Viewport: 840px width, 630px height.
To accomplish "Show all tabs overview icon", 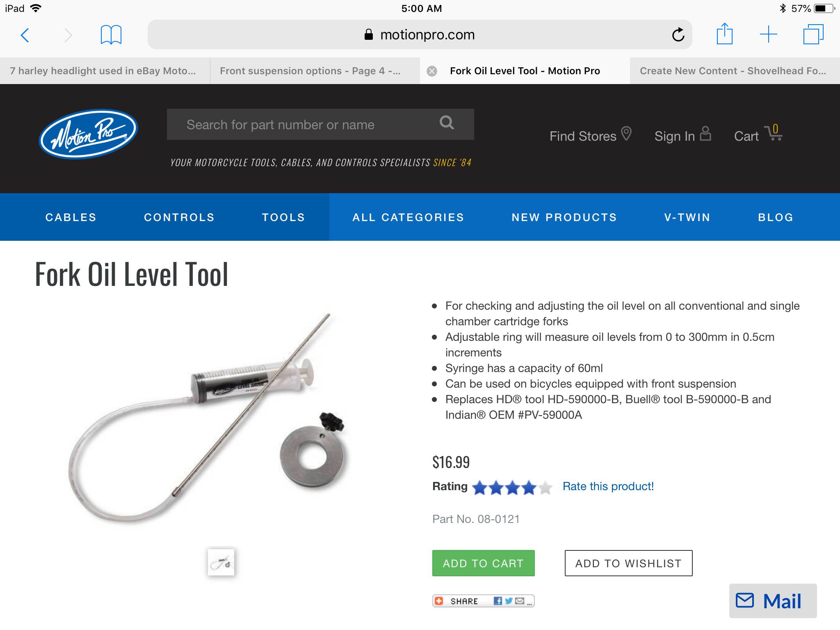I will [813, 34].
